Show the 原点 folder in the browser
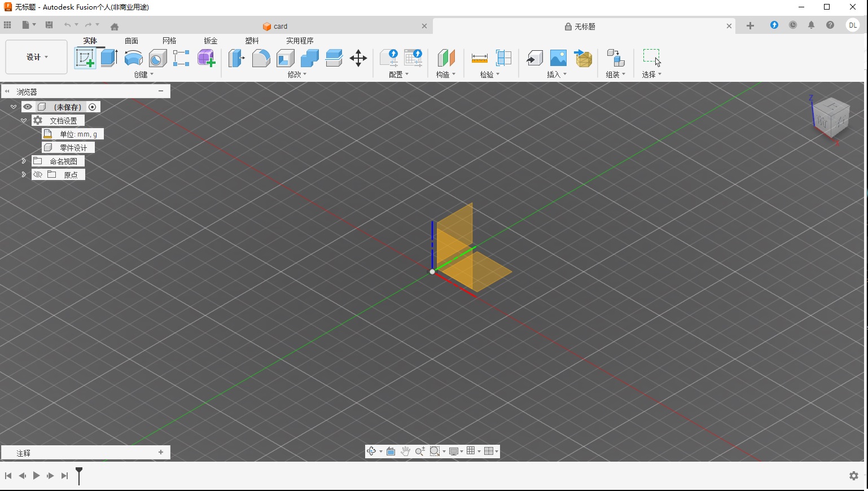This screenshot has height=491, width=868. [x=38, y=174]
